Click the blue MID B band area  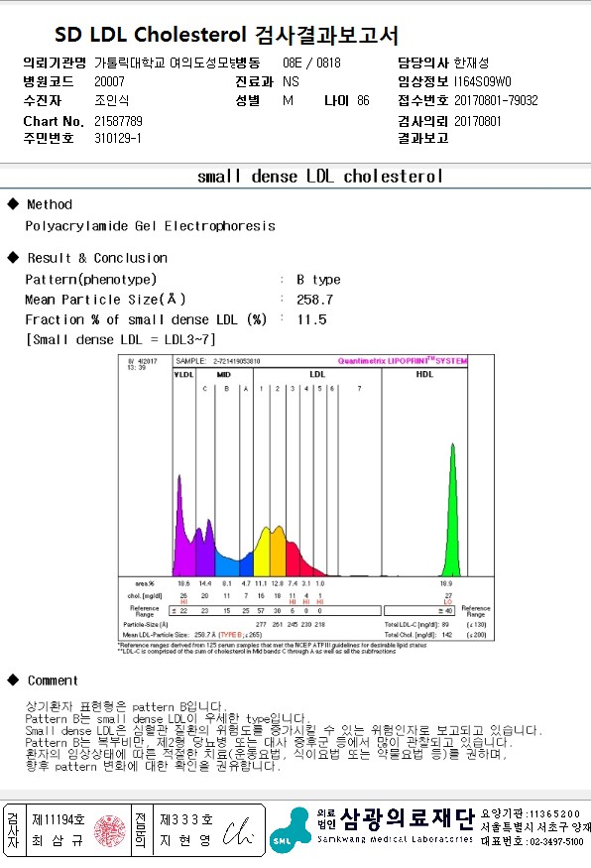pos(227,564)
